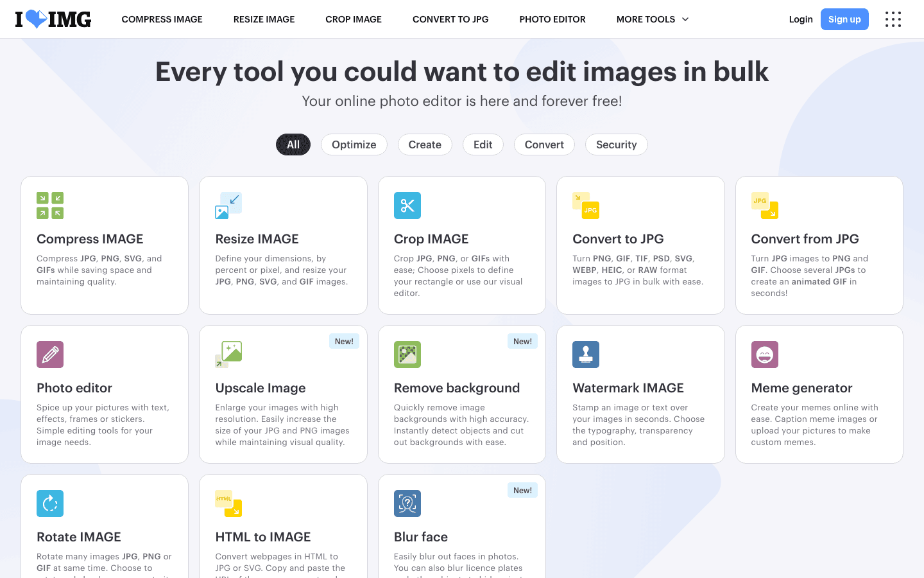Click the Login link
Image resolution: width=924 pixels, height=578 pixels.
click(x=800, y=19)
